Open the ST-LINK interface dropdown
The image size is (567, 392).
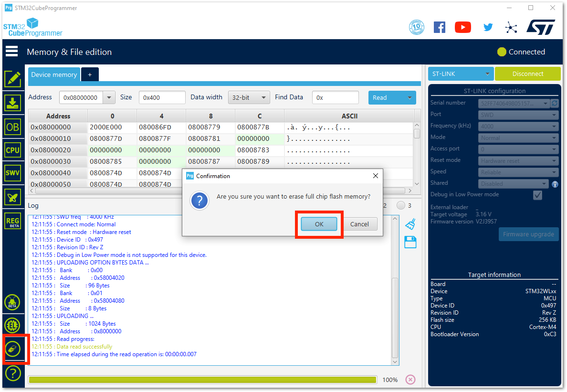coord(461,74)
